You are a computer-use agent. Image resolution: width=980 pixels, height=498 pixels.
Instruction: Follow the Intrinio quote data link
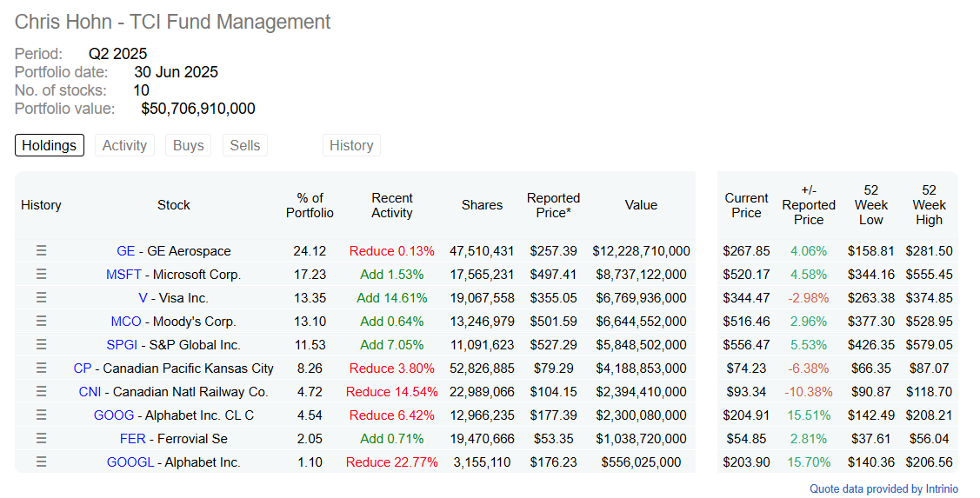(x=883, y=488)
